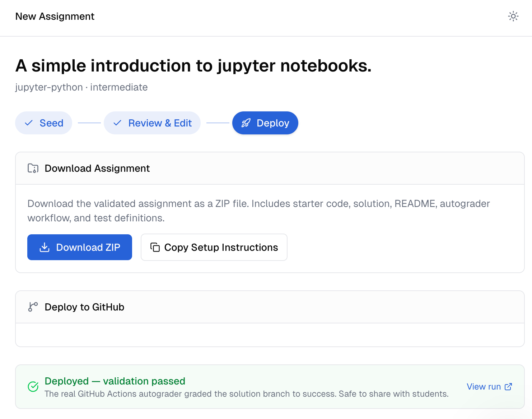Click the folder icon beside Download Assignment
This screenshot has width=532, height=419.
click(x=33, y=168)
